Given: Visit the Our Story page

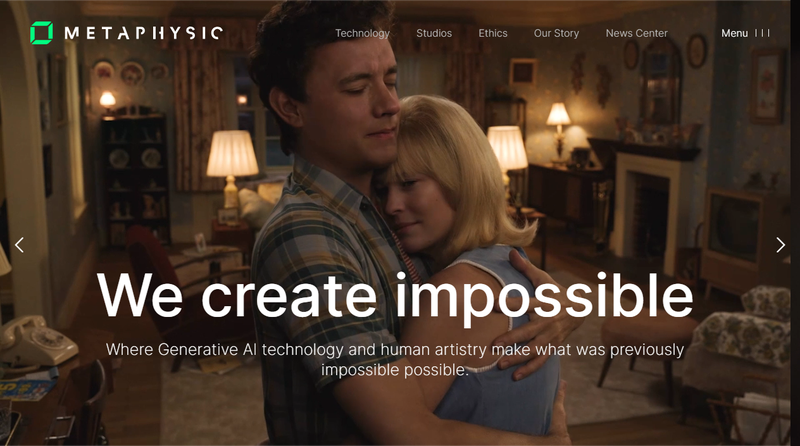Looking at the screenshot, I should (556, 33).
